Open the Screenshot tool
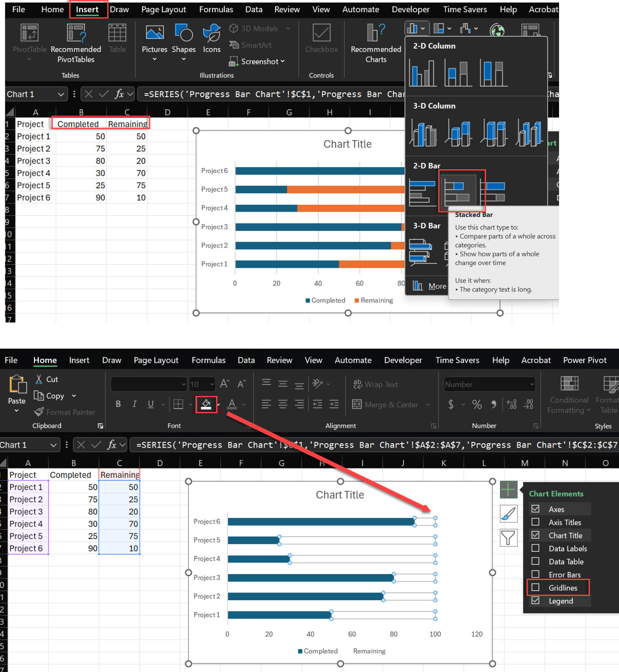The width and height of the screenshot is (619, 672). 257,61
